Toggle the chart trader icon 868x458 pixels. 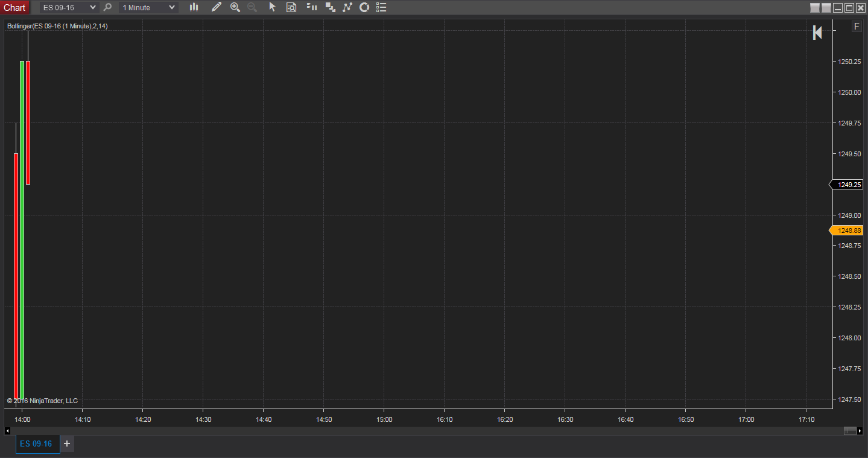click(312, 7)
